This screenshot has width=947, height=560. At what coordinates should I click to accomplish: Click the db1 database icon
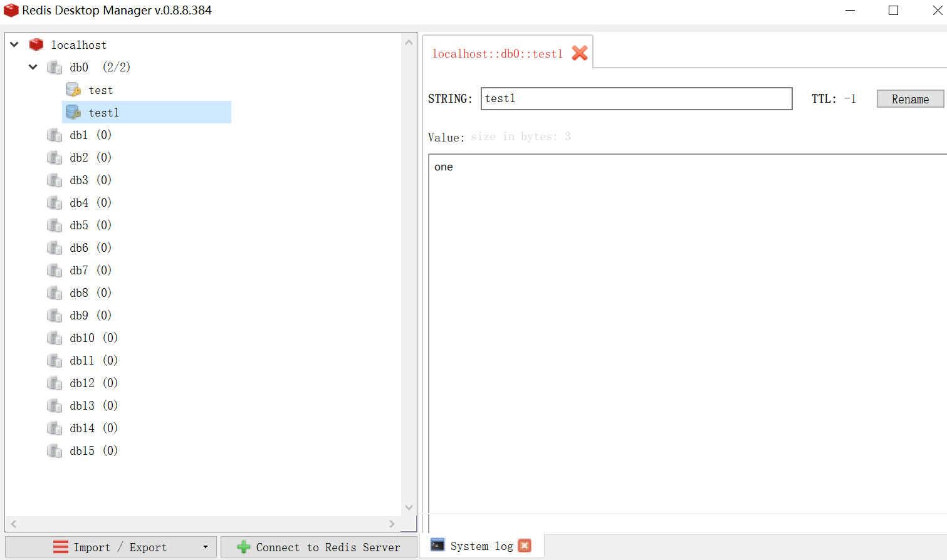pyautogui.click(x=55, y=135)
